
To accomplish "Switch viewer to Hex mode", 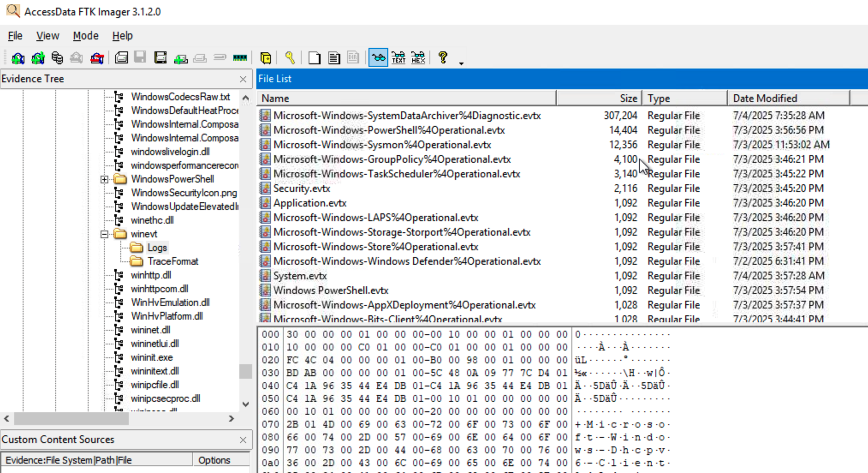I will tap(417, 57).
